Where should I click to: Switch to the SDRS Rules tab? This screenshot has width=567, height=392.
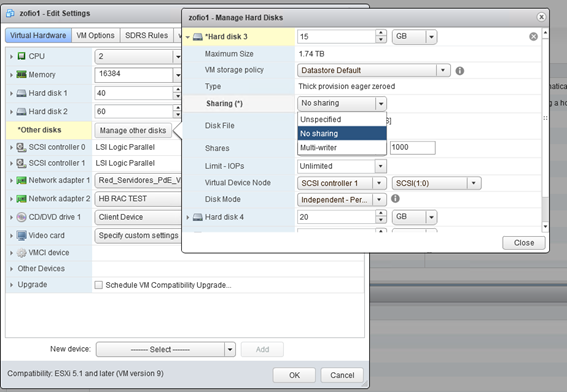coord(146,35)
